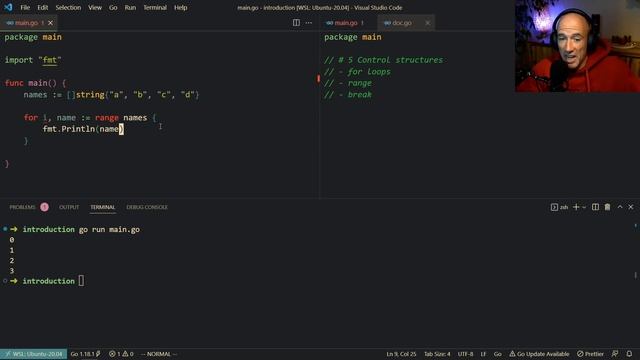Open the Debug Console tab
This screenshot has height=360, width=640.
coord(147,207)
